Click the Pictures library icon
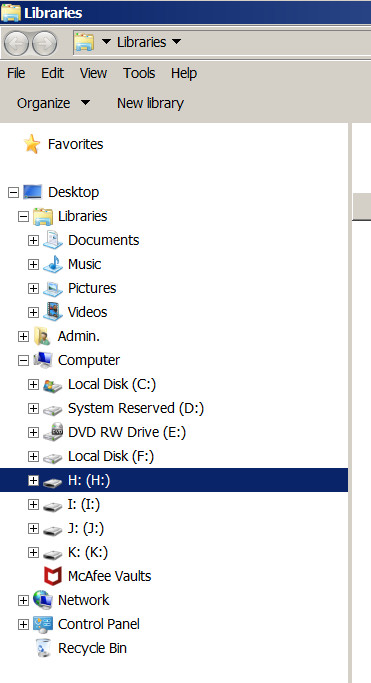Image resolution: width=371 pixels, height=683 pixels. pos(53,288)
